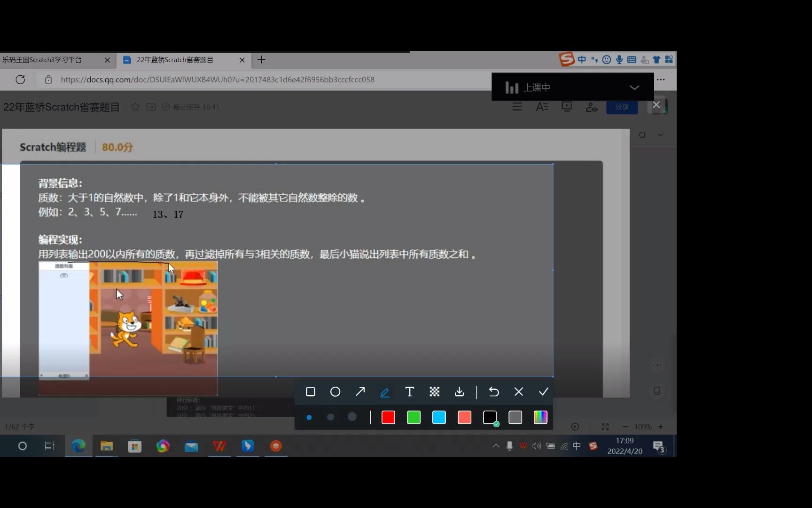Open collaborator permission icon
Viewport: 812px width, 508px height.
592,107
